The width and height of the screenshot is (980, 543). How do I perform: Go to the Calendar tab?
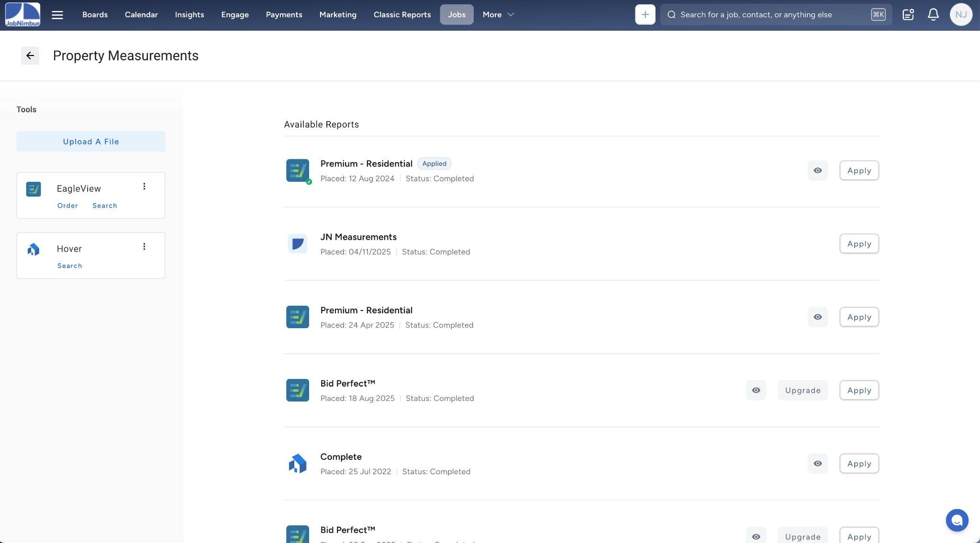(141, 15)
